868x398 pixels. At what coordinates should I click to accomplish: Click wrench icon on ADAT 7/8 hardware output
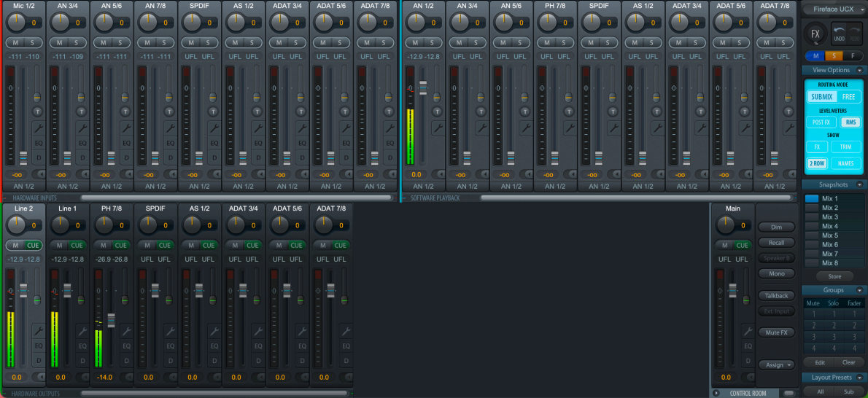(346, 330)
